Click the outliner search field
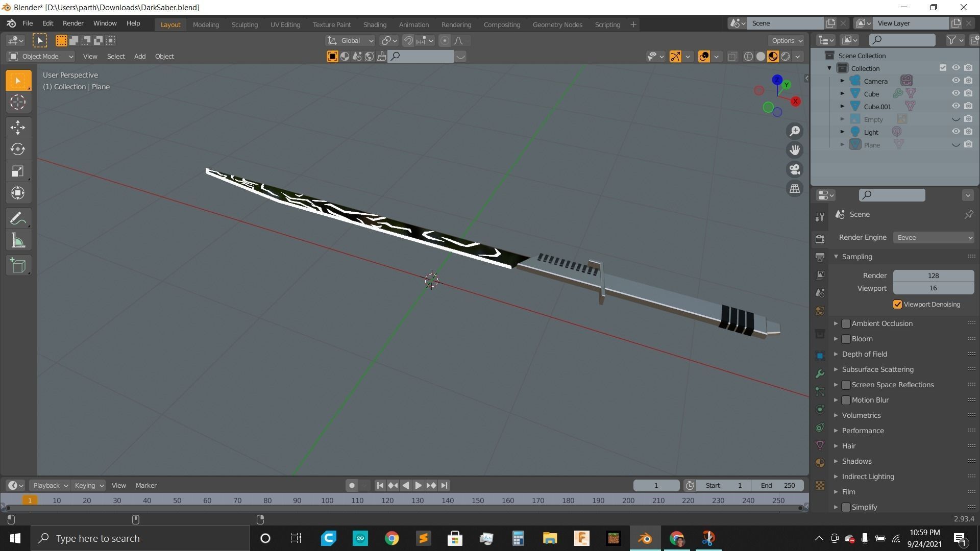 tap(902, 40)
